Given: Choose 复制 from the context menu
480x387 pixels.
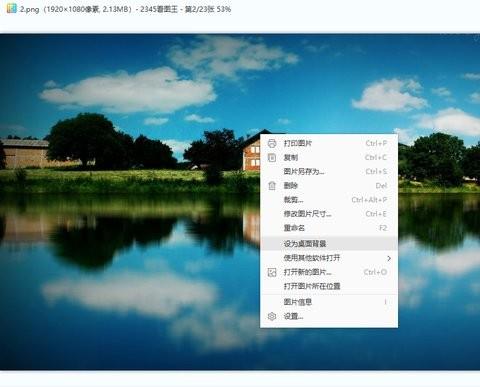Looking at the screenshot, I should click(329, 157).
